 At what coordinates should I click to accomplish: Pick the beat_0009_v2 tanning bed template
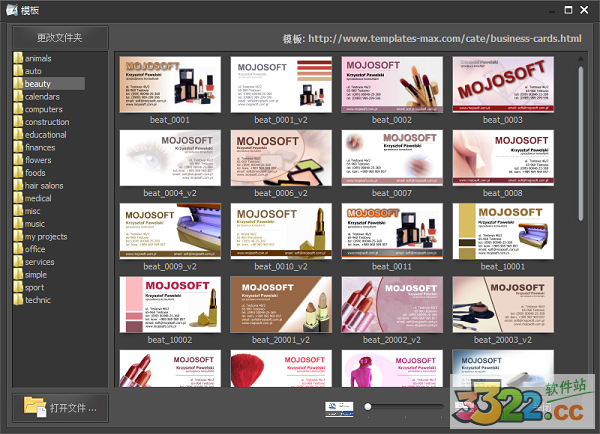click(x=170, y=231)
